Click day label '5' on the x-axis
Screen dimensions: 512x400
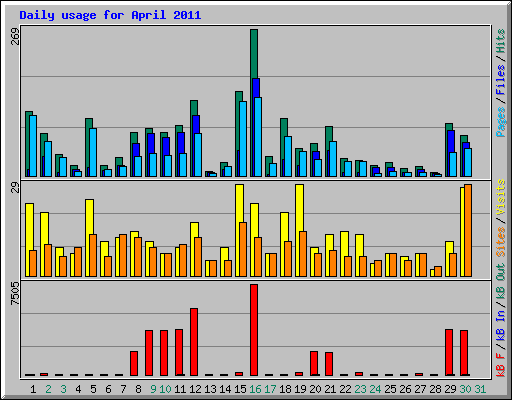click(x=93, y=389)
